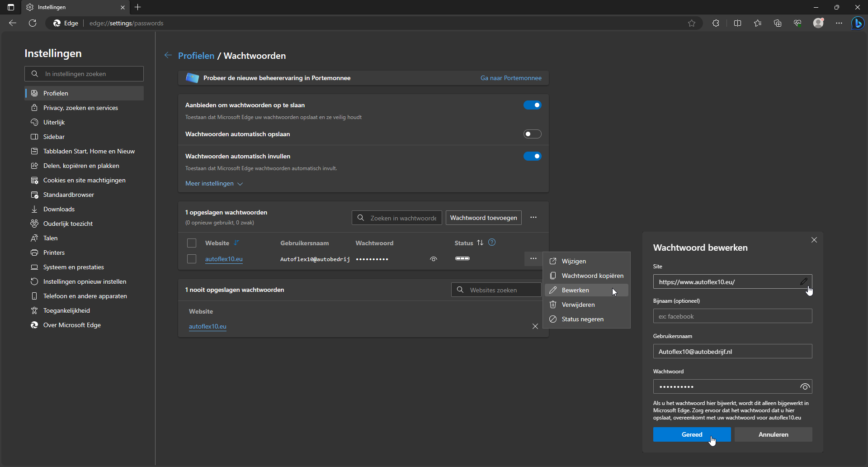The width and height of the screenshot is (868, 467).
Task: Click the Bijnaam (optioneel) input field
Action: (x=732, y=316)
